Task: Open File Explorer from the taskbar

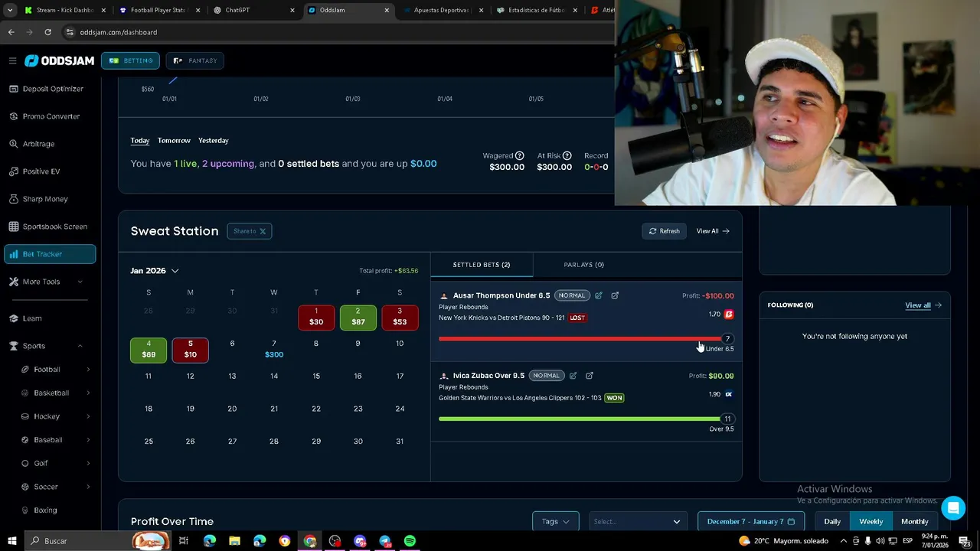Action: point(234,541)
